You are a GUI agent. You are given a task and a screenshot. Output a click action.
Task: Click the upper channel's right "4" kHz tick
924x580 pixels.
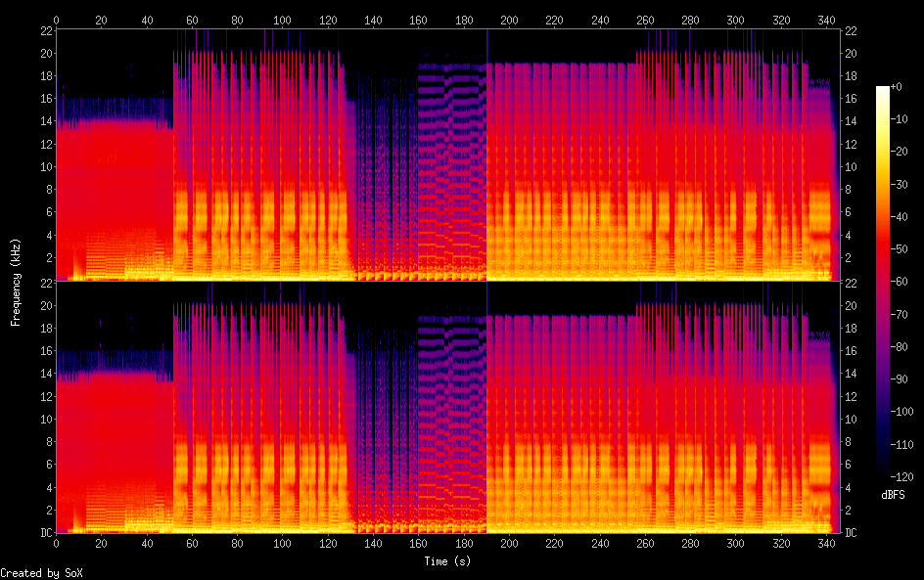coord(848,236)
